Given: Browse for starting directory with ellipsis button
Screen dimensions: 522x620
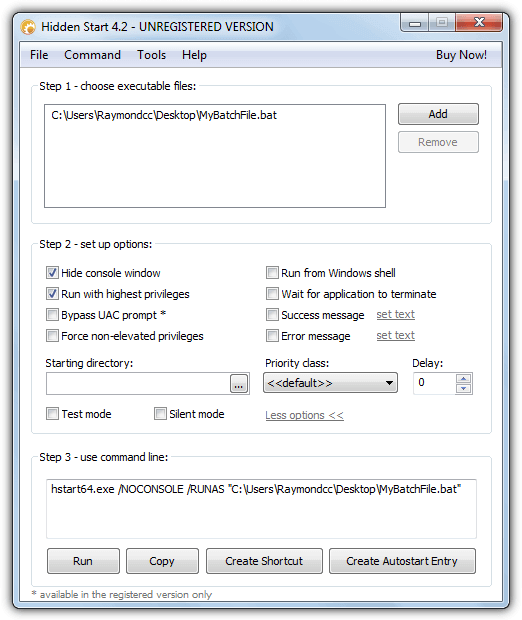Looking at the screenshot, I should pos(239,383).
